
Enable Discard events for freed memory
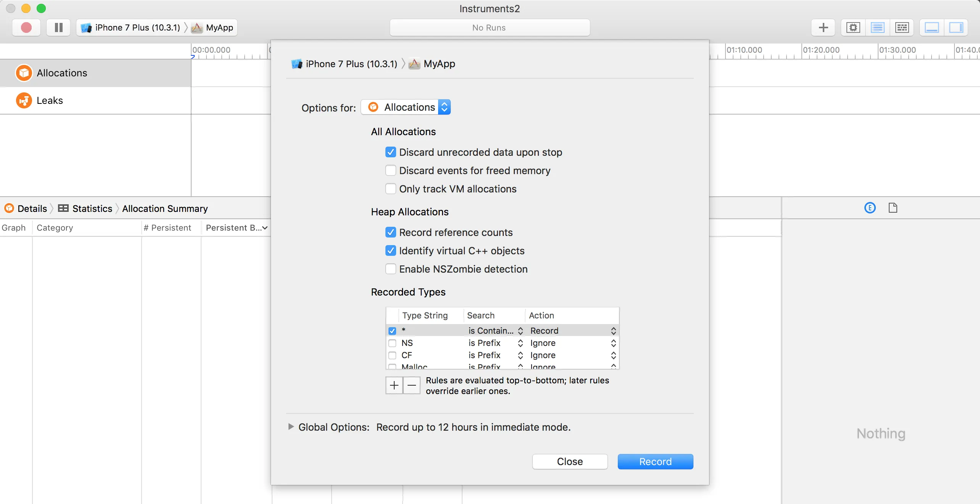pos(390,170)
